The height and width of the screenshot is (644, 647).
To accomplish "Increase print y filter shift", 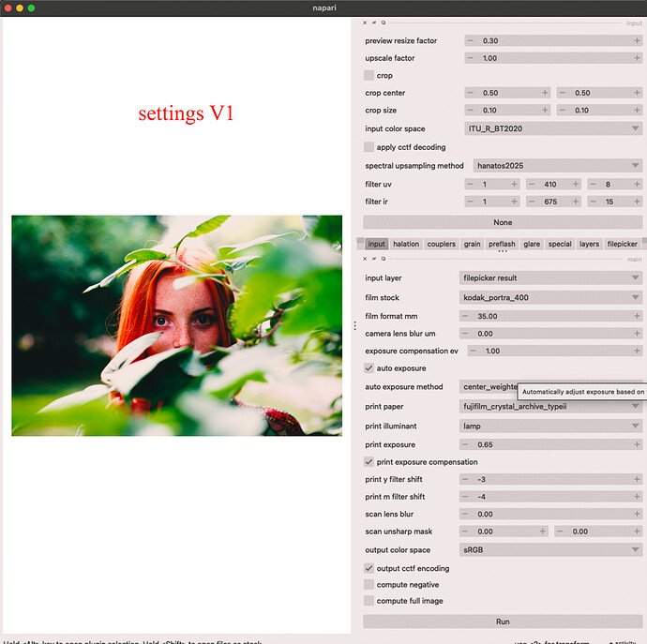I will tap(637, 479).
